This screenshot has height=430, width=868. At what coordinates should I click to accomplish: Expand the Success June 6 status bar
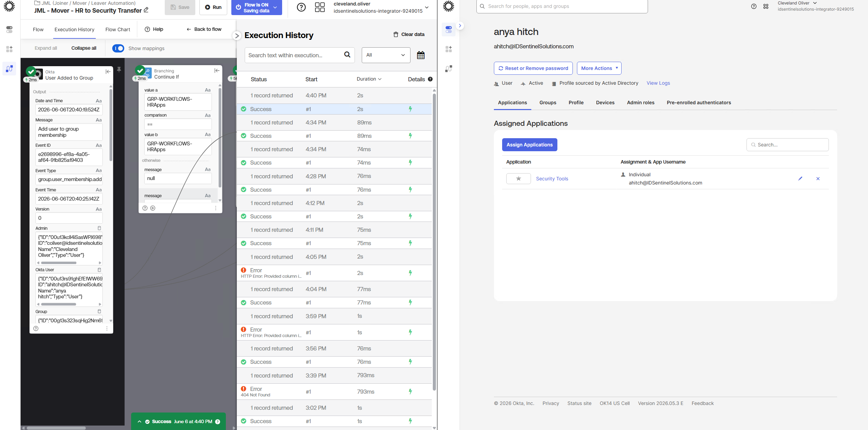click(x=139, y=422)
